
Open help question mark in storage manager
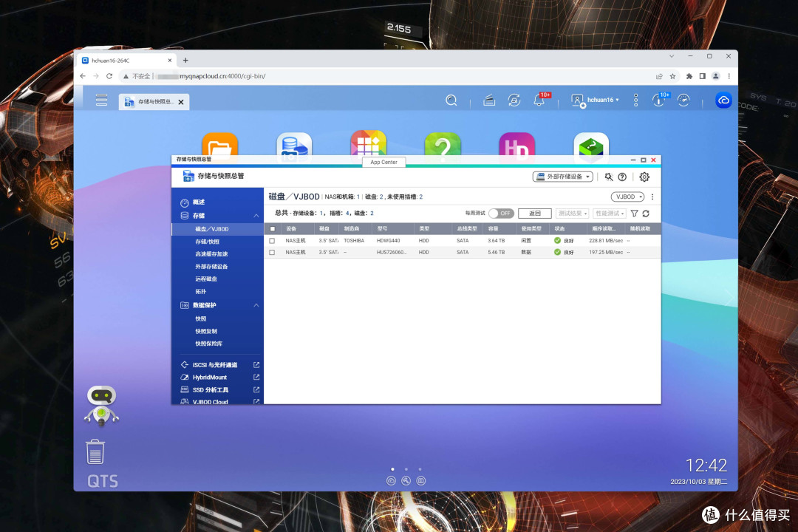pos(622,177)
